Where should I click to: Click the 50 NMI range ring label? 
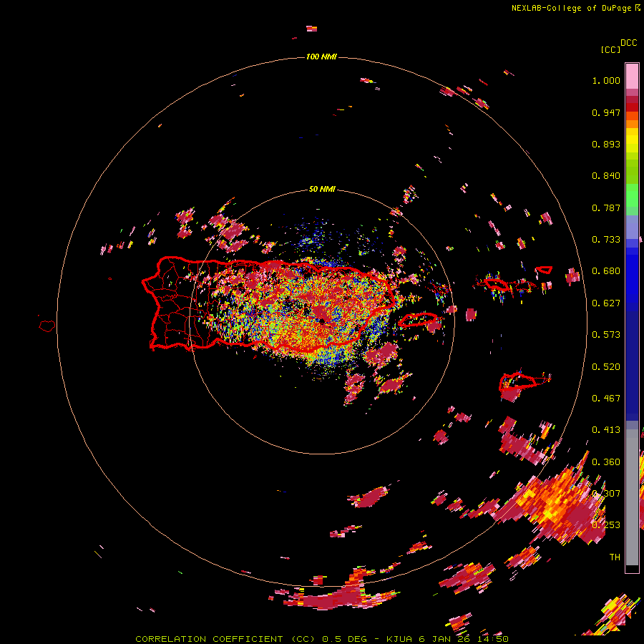pyautogui.click(x=321, y=189)
